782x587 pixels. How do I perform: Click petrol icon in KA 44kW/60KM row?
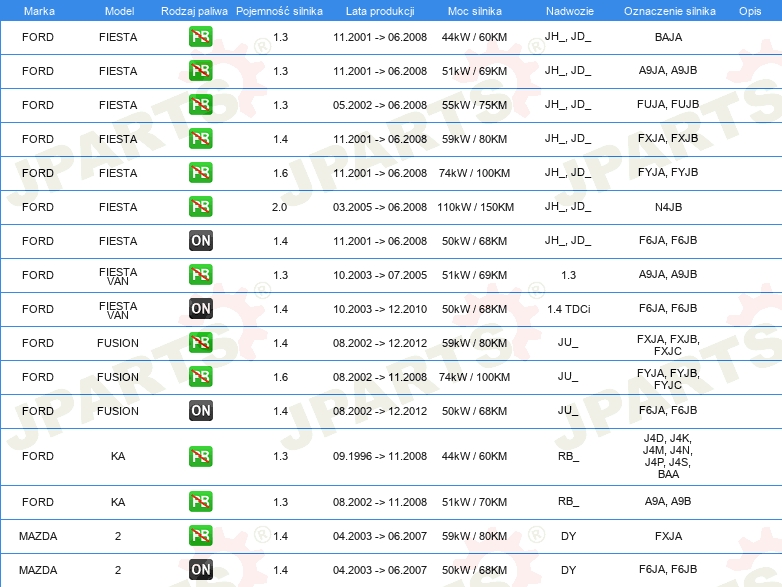pyautogui.click(x=200, y=456)
